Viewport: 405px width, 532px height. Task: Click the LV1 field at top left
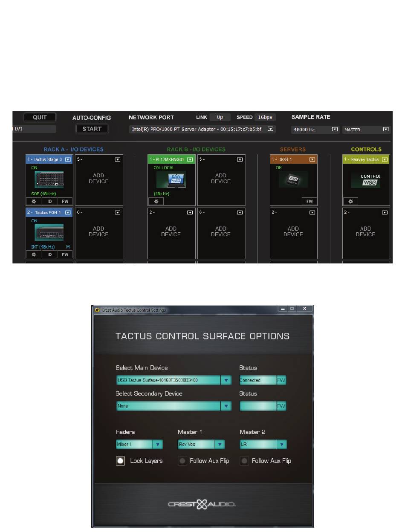(35, 129)
